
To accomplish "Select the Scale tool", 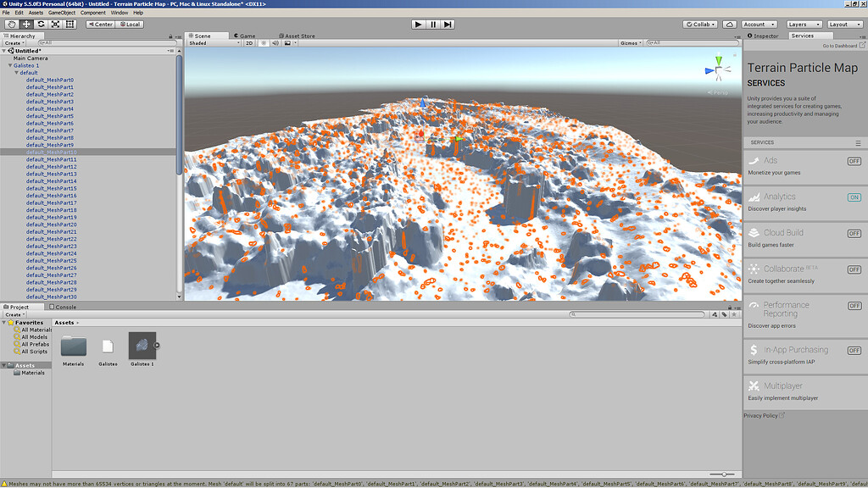I will [56, 24].
